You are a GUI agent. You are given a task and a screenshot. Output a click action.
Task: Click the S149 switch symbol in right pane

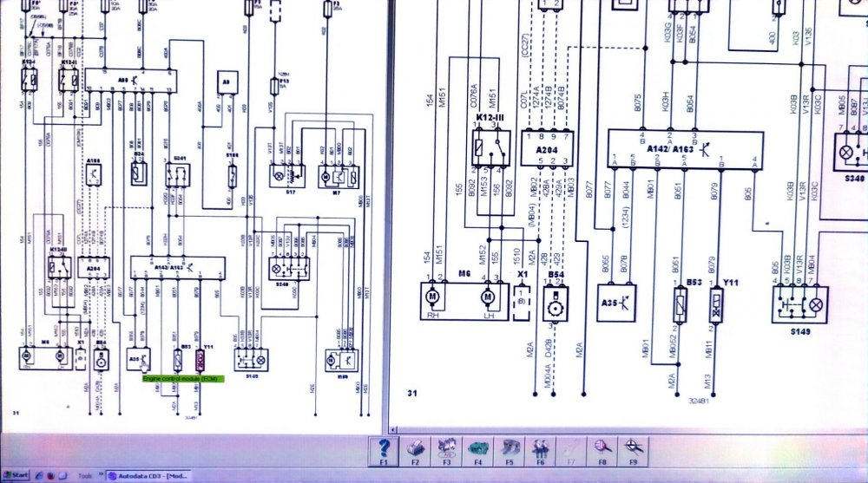[x=799, y=304]
